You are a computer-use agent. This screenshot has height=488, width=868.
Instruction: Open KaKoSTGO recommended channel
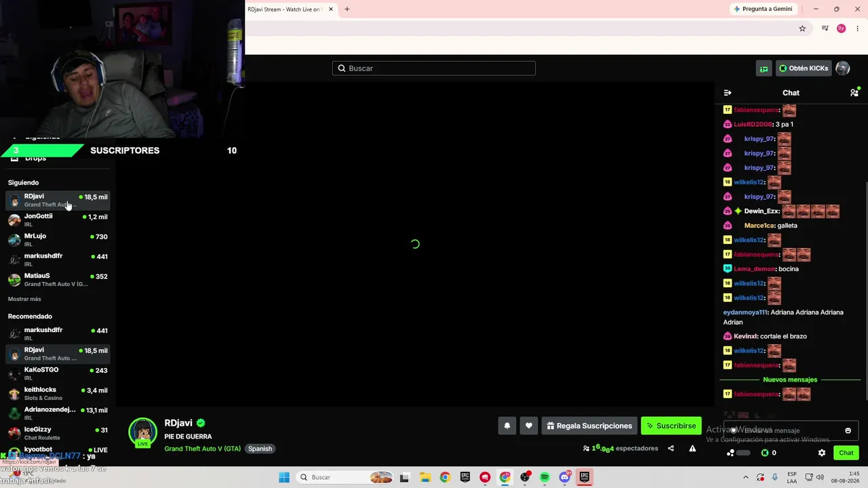coord(58,373)
